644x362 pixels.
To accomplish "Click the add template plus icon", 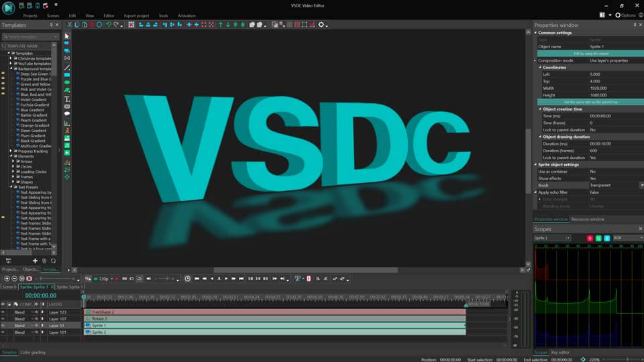I will click(35, 261).
